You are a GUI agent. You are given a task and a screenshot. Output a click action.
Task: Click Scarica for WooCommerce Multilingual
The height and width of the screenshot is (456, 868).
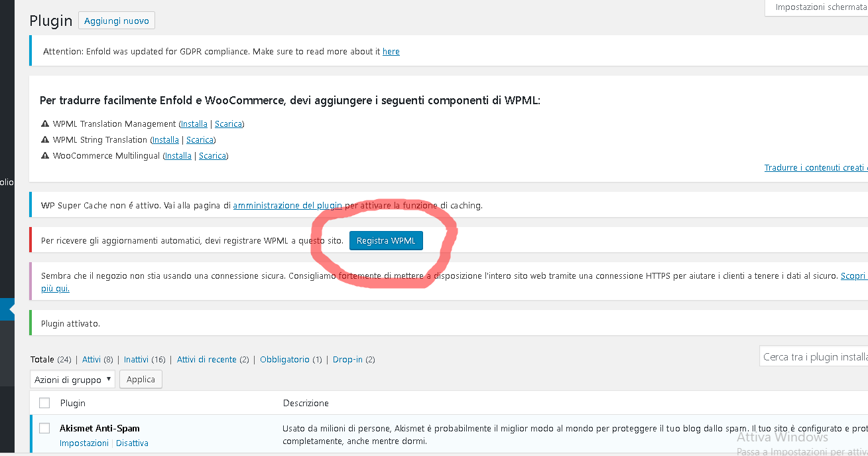[x=213, y=155]
